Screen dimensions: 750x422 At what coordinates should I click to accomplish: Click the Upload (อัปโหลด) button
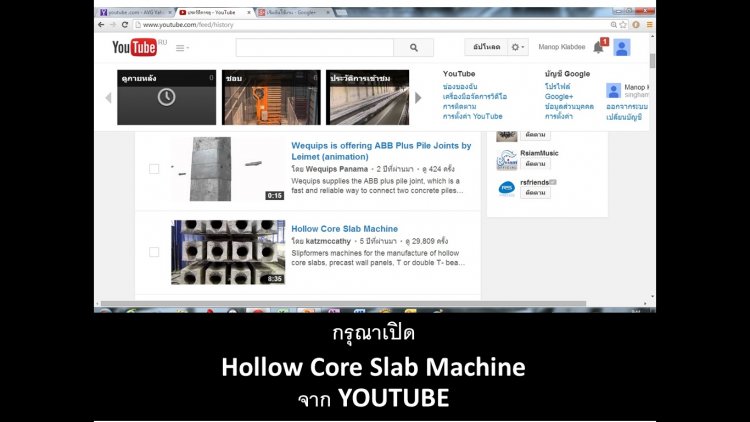coord(486,47)
